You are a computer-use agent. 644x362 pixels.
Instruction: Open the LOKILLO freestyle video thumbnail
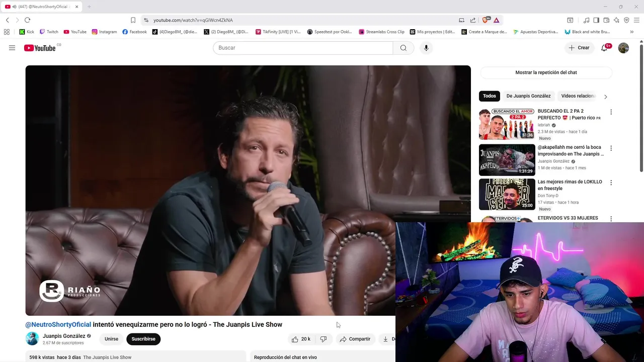pos(507,194)
